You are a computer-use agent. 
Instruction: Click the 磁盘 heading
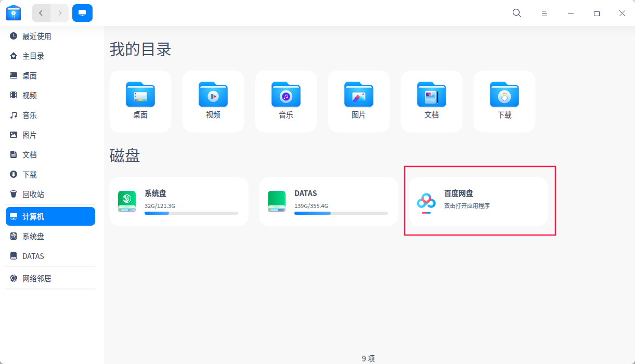(125, 155)
